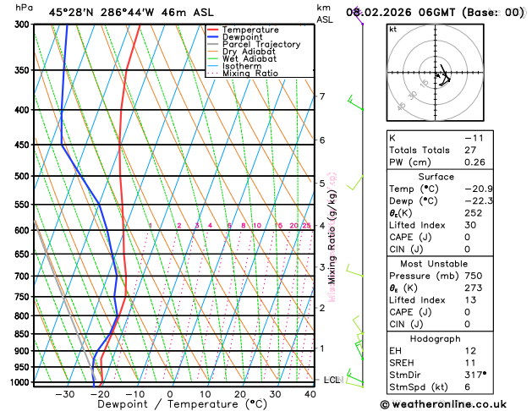Image resolution: width=532 pixels, height=411 pixels.
Task: Click the 'SREH' value 11
Action: pyautogui.click(x=470, y=363)
